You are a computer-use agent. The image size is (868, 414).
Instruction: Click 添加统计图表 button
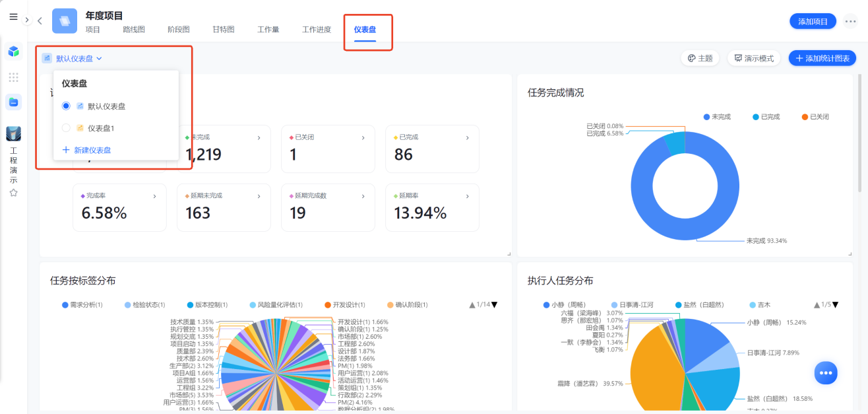[822, 58]
